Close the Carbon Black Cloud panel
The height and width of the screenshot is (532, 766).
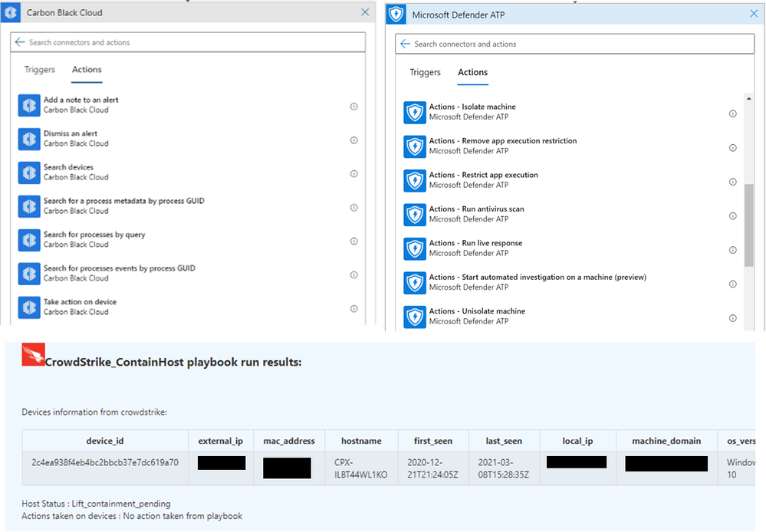365,12
